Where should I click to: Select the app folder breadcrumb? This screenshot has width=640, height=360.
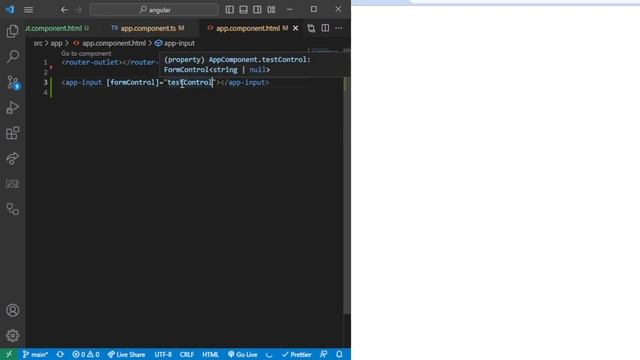[56, 43]
